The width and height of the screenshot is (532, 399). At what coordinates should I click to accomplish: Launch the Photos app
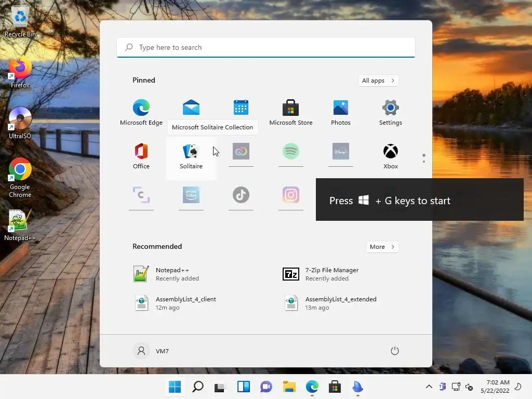pos(341,113)
